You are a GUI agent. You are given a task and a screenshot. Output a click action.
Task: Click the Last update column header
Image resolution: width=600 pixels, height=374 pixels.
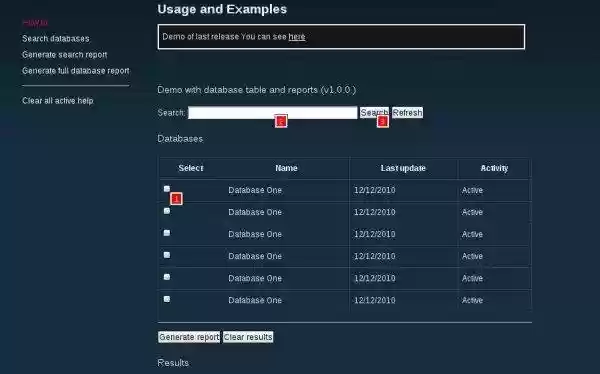coord(403,168)
